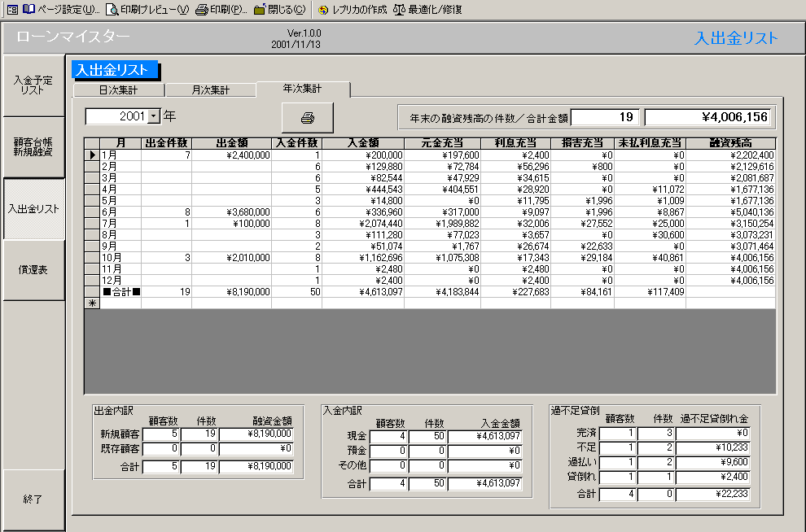
Task: Click the form view icon at toolbar start
Action: tap(12, 10)
